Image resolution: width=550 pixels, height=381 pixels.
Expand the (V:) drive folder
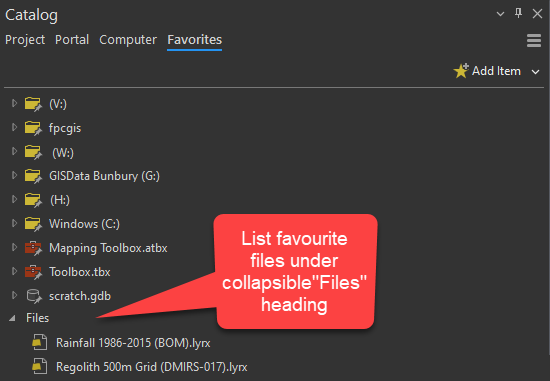point(14,103)
